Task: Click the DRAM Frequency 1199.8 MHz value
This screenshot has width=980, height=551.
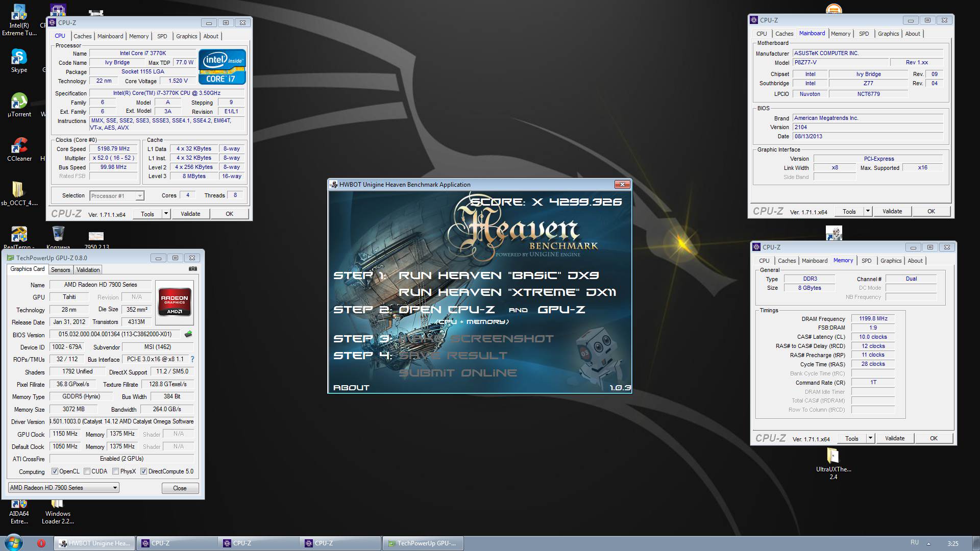Action: [x=873, y=318]
